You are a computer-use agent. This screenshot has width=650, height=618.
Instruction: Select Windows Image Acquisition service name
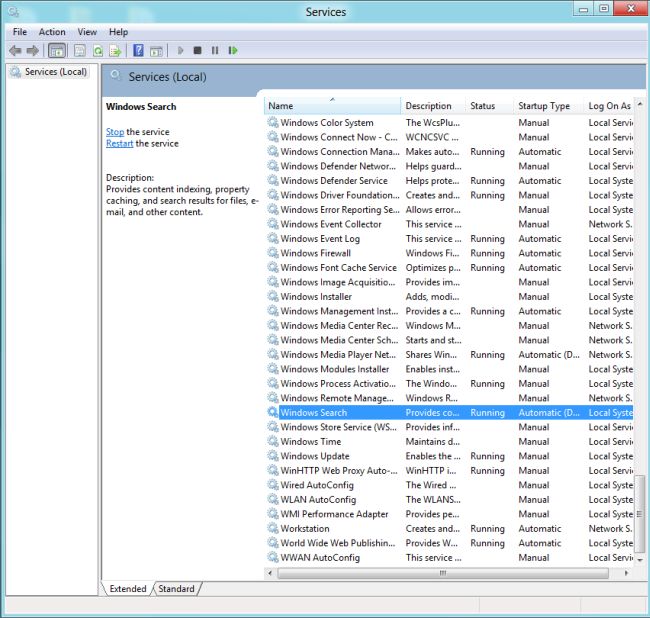point(337,282)
